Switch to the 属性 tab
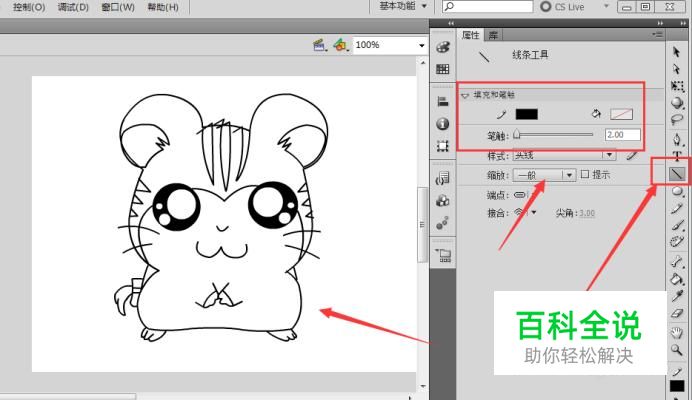The height and width of the screenshot is (400, 692). pos(470,35)
